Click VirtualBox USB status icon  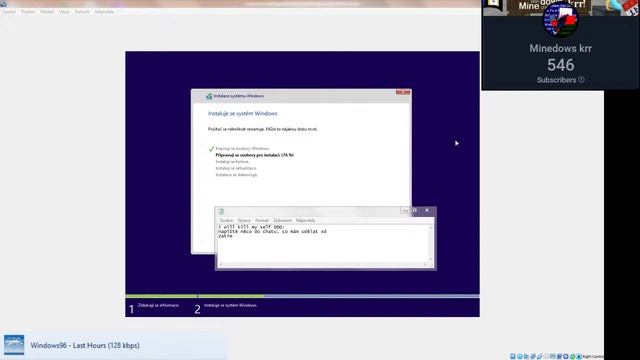pos(540,356)
